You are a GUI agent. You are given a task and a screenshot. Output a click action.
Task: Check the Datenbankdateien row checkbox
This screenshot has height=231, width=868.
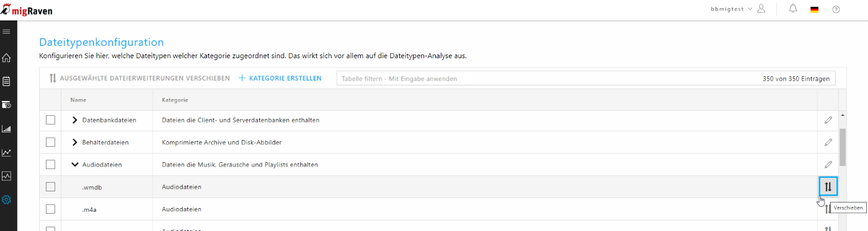(x=51, y=120)
